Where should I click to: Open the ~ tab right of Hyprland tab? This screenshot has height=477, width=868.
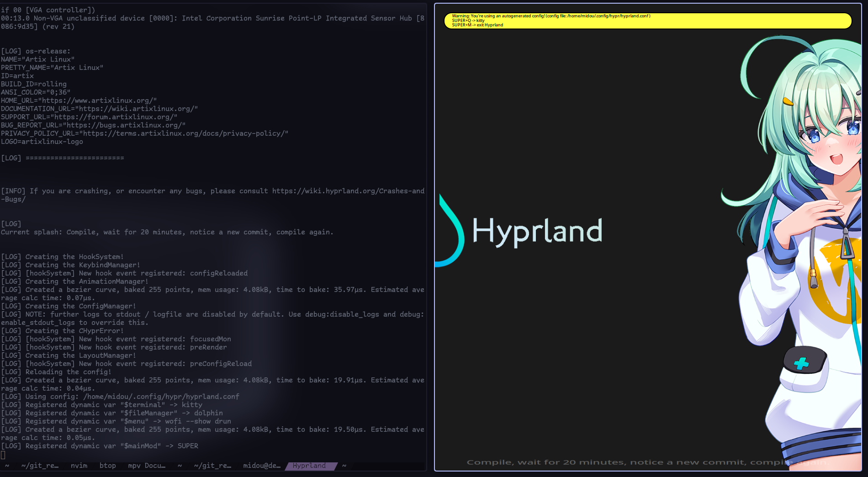point(344,466)
